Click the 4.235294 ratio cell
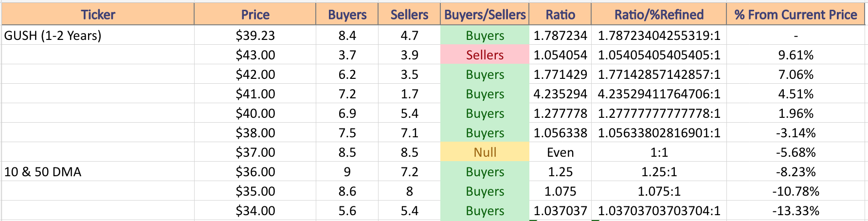Screen dimensions: 868x221 click(560, 93)
